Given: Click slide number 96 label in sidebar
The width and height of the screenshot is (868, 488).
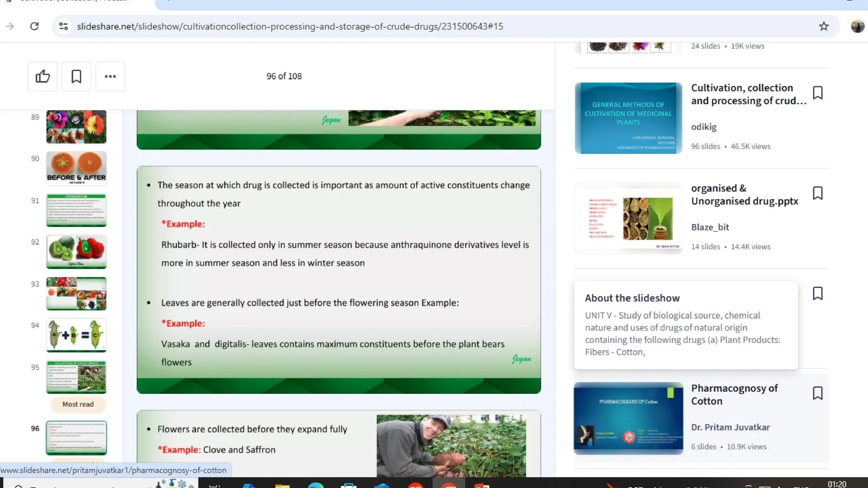Looking at the screenshot, I should point(35,428).
